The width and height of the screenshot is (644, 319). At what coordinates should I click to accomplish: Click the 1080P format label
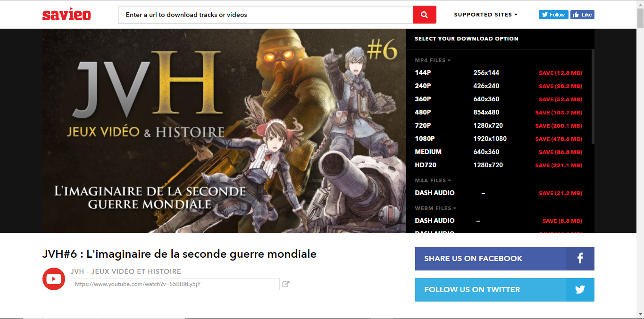click(x=425, y=139)
